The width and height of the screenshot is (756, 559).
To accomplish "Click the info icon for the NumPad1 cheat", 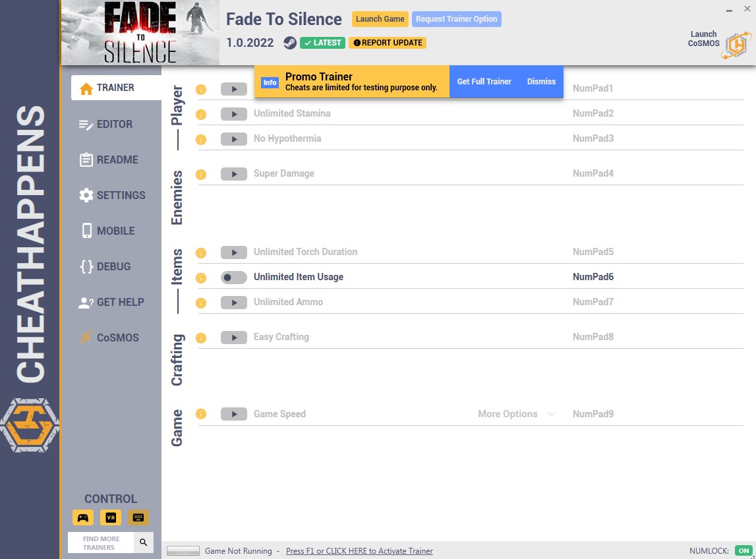I will pos(201,89).
